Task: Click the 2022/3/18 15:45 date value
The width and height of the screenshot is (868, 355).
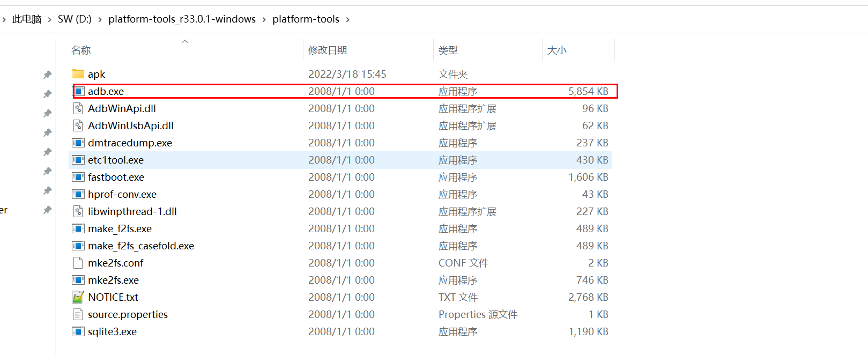Action: point(347,74)
